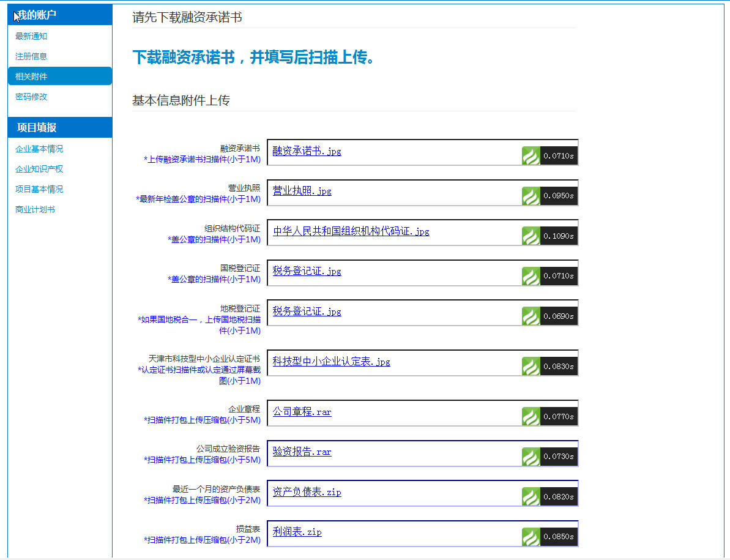Open 最新通知 in the sidebar

coord(31,37)
